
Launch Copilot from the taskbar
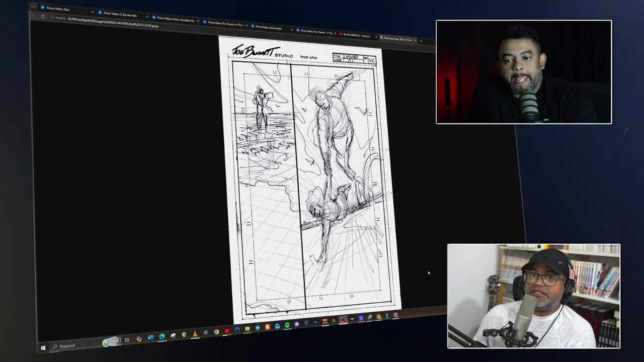(x=139, y=339)
